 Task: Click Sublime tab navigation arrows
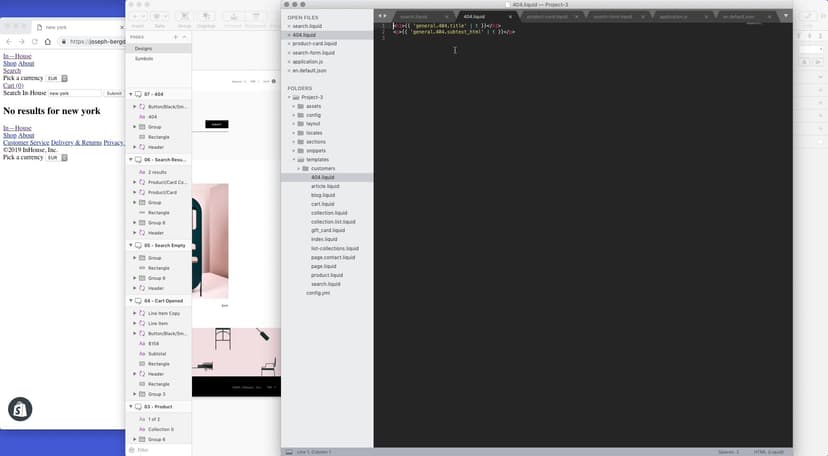(x=382, y=16)
